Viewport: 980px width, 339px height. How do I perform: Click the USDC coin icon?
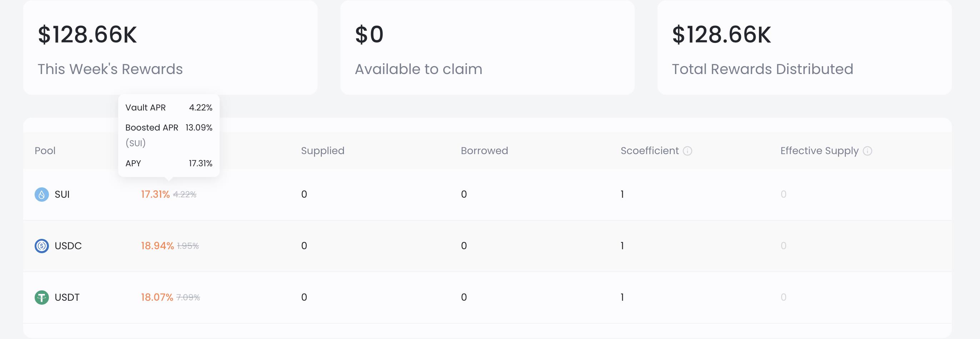pyautogui.click(x=42, y=246)
